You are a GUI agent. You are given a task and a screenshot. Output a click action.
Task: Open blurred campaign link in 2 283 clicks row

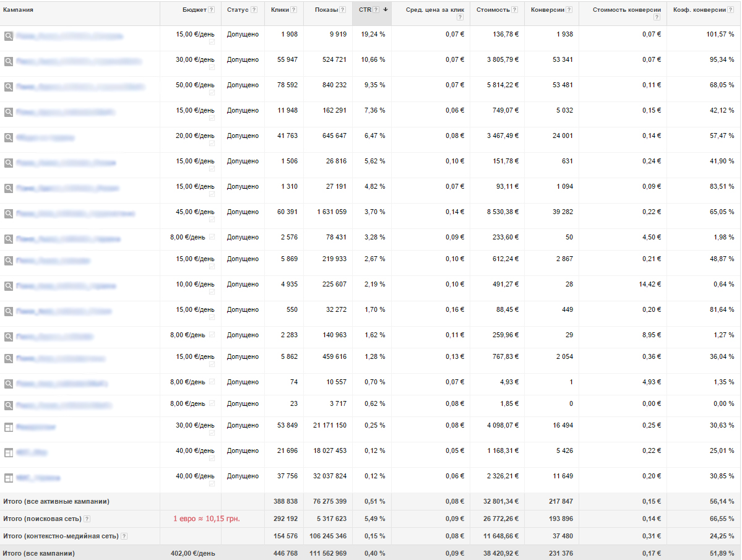click(x=54, y=337)
